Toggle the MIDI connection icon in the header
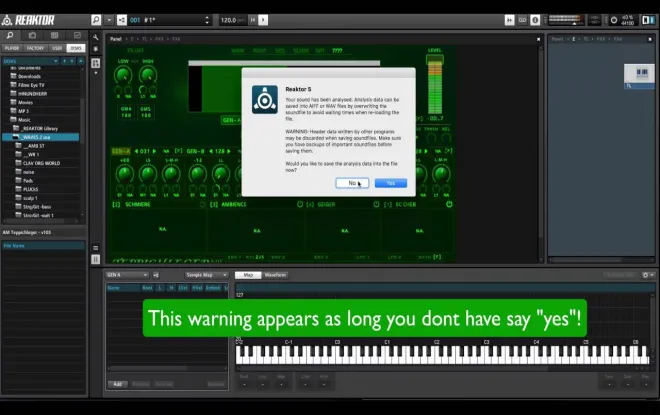This screenshot has width=660, height=415. click(509, 20)
